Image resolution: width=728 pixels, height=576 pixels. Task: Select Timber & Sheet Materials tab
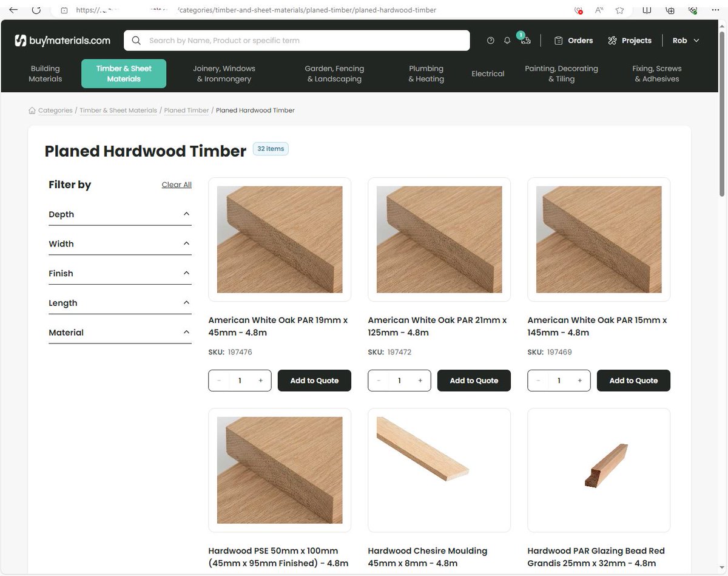click(x=124, y=73)
